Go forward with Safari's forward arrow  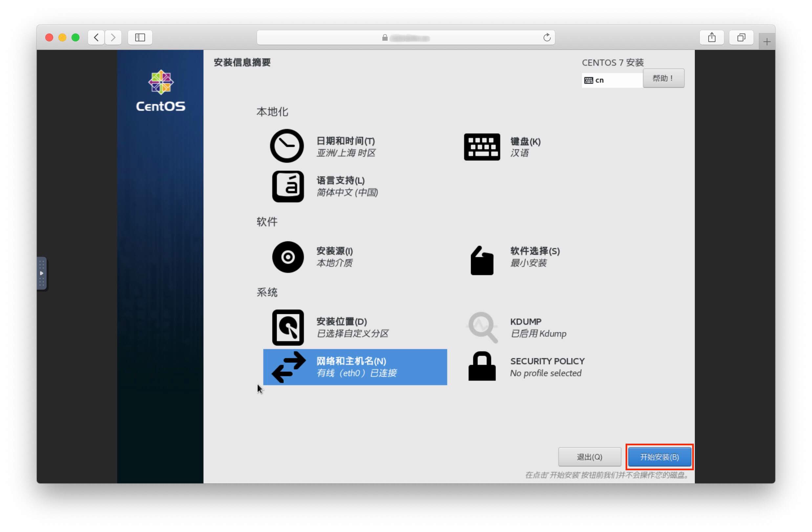click(113, 37)
